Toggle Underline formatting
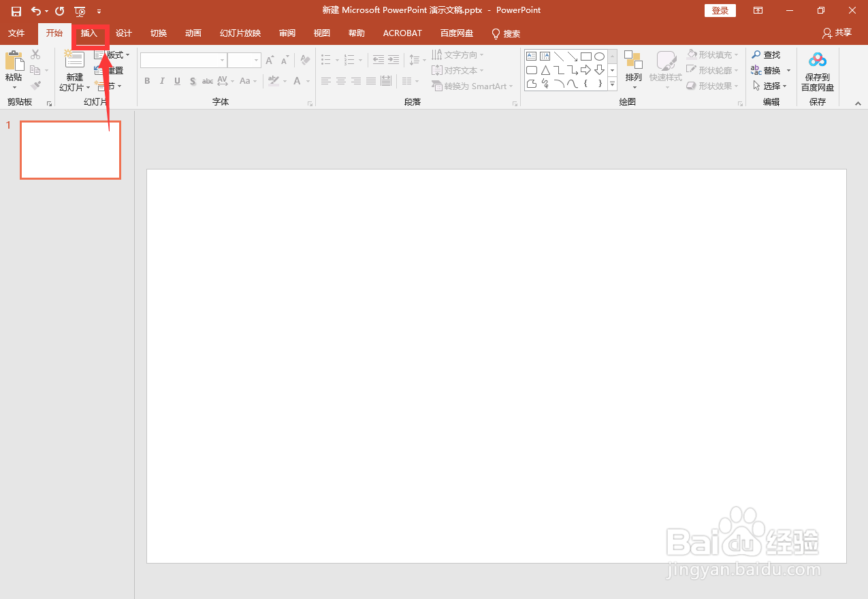Image resolution: width=868 pixels, height=599 pixels. point(177,81)
